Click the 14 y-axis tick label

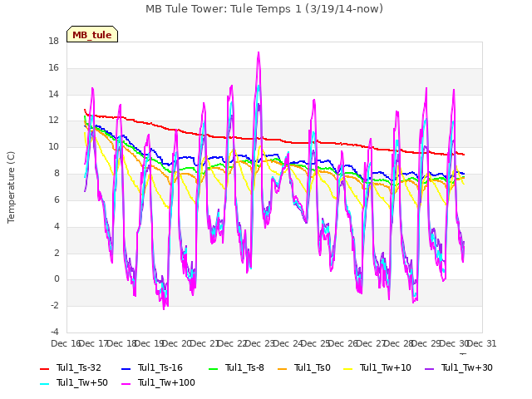pyautogui.click(x=53, y=94)
